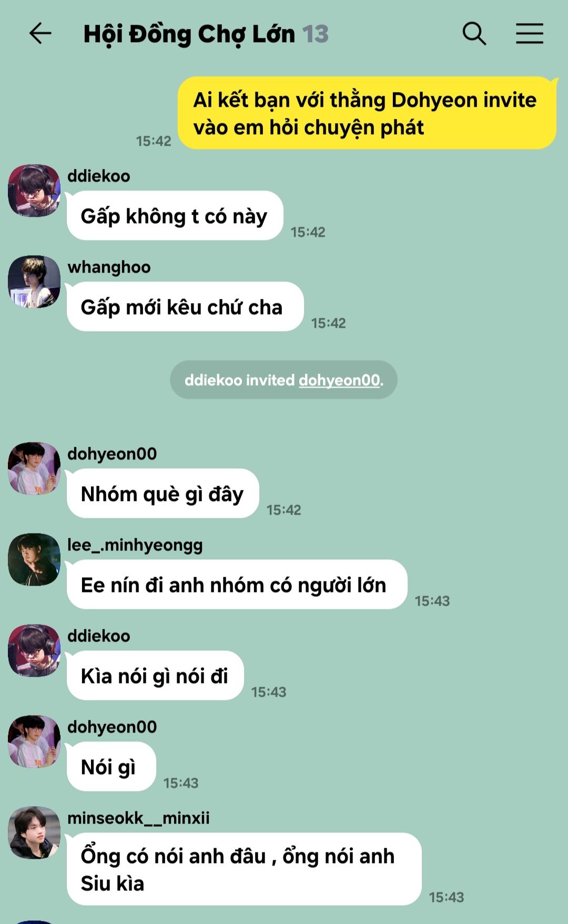The width and height of the screenshot is (568, 924).
Task: Tap the "Ee nín đi anh nhóm có người lớn" message
Action: 237,585
